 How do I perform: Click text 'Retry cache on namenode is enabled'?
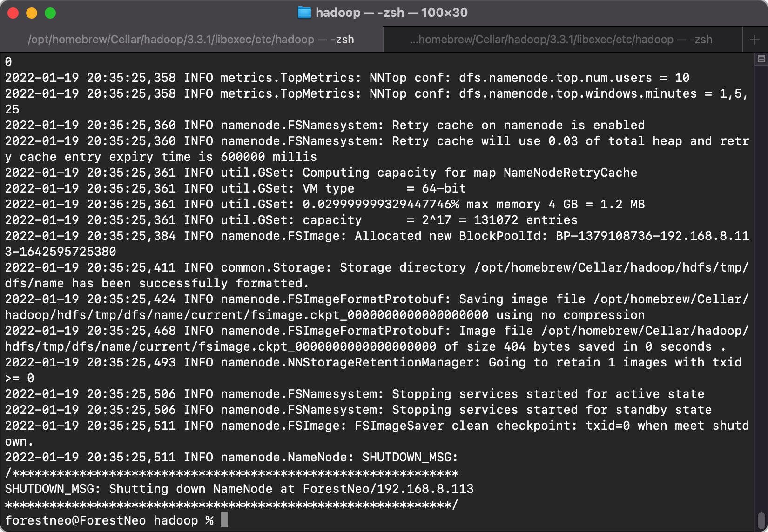[x=519, y=125]
